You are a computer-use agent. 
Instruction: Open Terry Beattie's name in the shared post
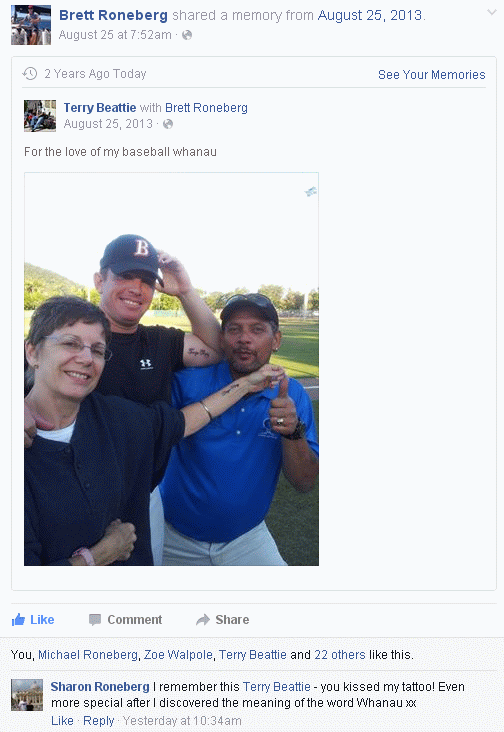(x=100, y=108)
